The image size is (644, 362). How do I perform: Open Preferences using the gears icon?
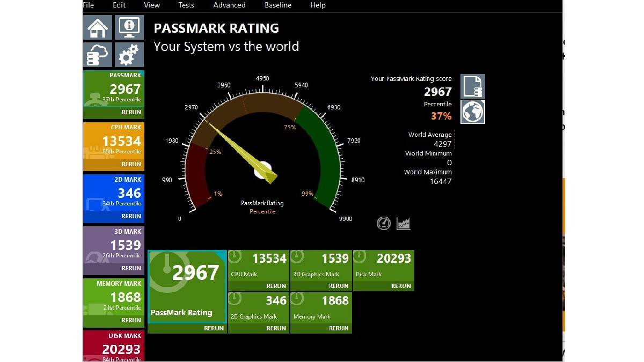click(129, 54)
